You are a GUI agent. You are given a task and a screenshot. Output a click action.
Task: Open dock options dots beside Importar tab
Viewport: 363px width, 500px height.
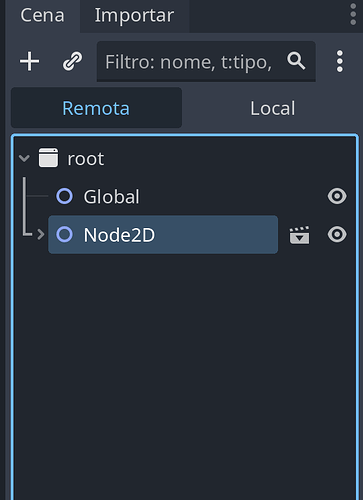coord(353,14)
